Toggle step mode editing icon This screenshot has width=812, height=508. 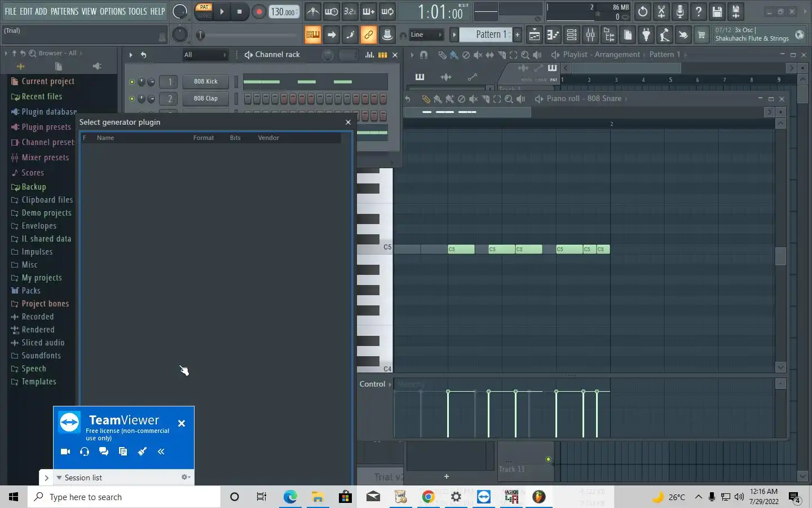click(x=350, y=34)
